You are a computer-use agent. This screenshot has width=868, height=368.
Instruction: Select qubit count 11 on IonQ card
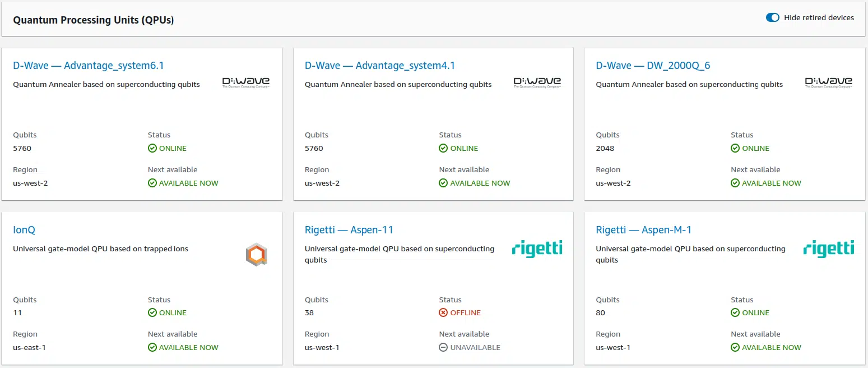[17, 313]
